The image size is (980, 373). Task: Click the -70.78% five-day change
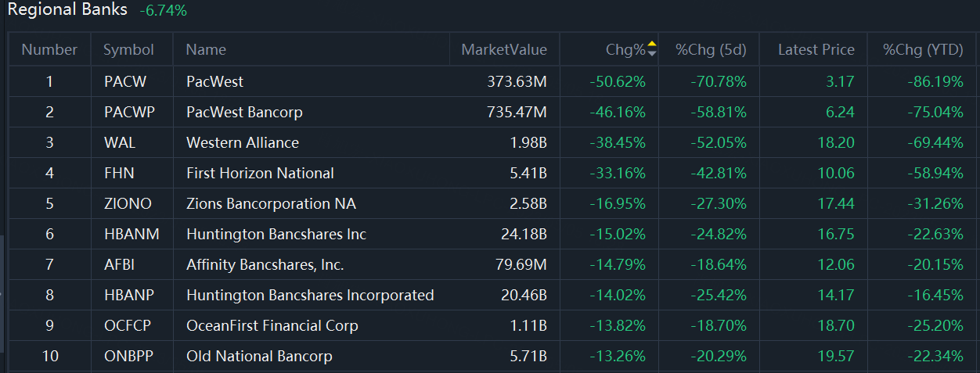[719, 81]
